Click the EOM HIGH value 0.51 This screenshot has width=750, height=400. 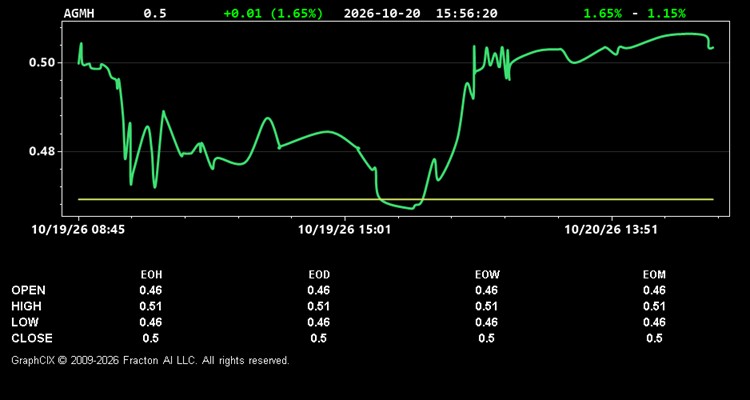654,306
